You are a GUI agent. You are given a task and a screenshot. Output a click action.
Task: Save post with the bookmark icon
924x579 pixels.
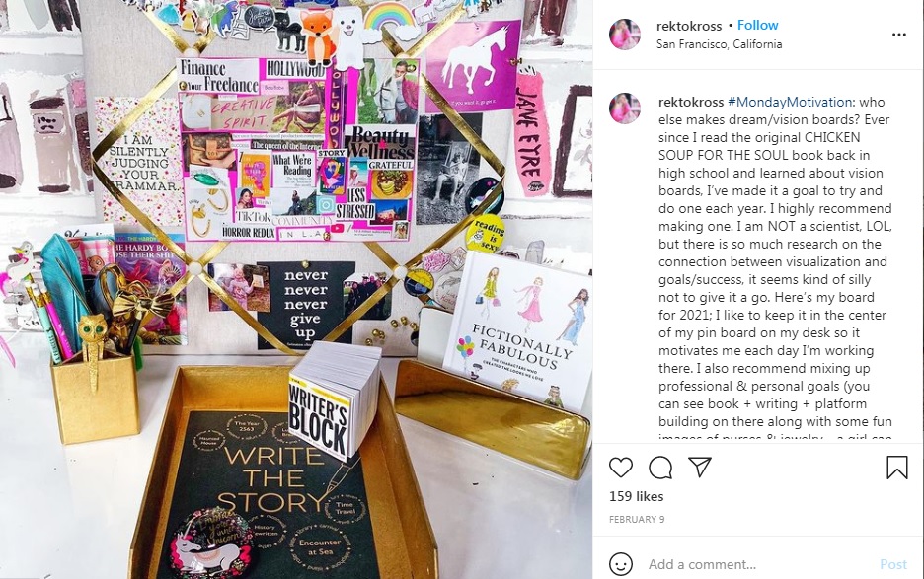click(897, 468)
